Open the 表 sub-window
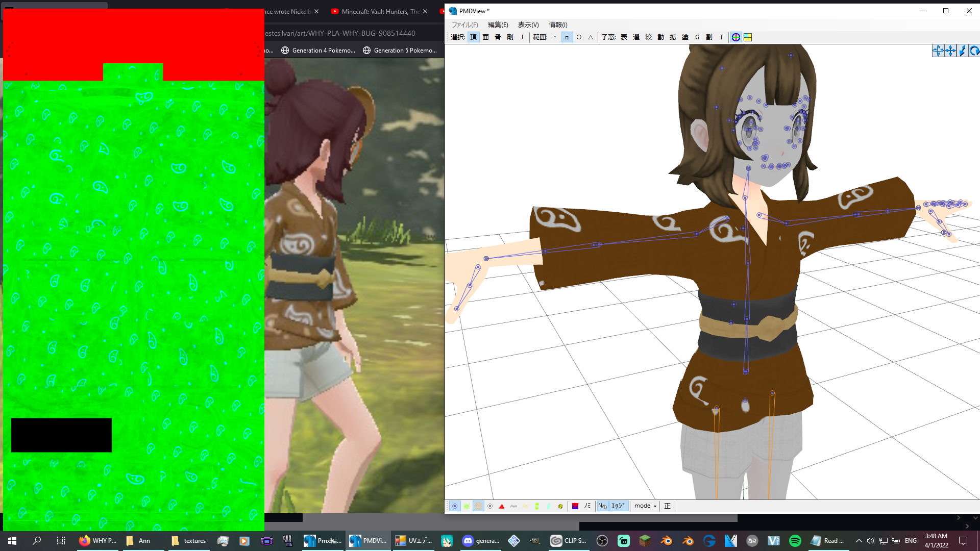The image size is (980, 551). (x=624, y=37)
